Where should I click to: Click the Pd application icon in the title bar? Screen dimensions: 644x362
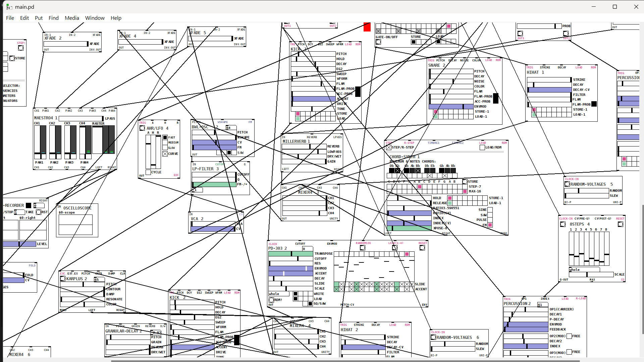tap(9, 7)
